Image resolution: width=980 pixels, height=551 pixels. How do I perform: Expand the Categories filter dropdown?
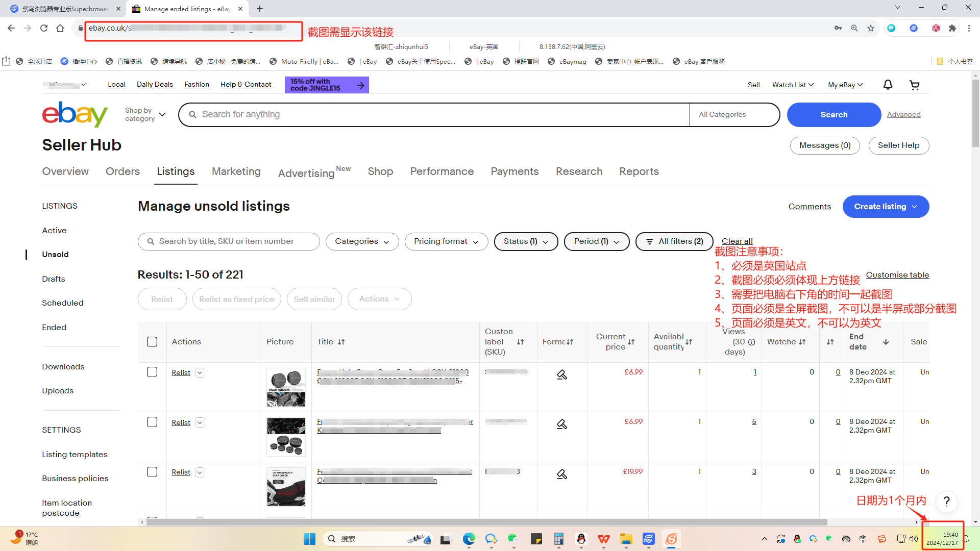[362, 241]
